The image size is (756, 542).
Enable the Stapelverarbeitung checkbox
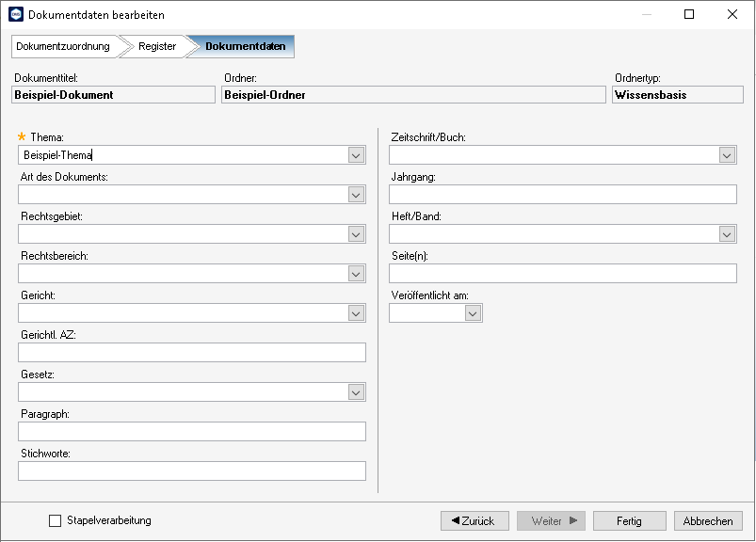pos(55,520)
